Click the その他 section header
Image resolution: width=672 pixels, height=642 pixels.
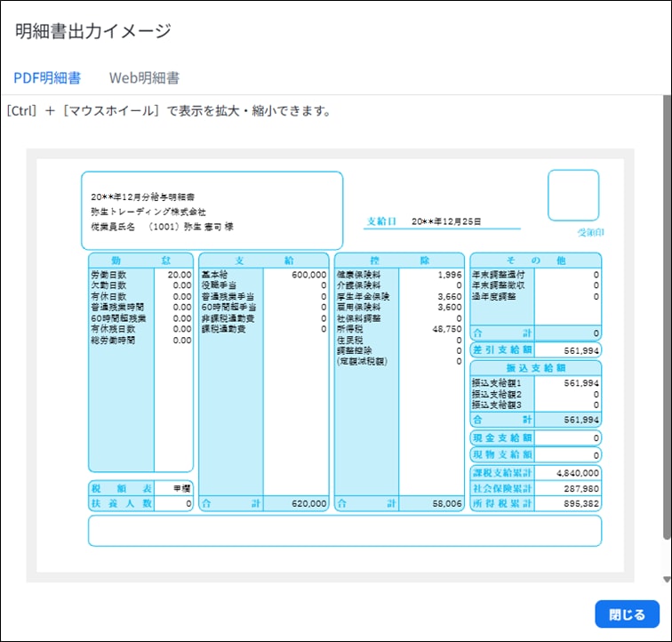tap(535, 260)
